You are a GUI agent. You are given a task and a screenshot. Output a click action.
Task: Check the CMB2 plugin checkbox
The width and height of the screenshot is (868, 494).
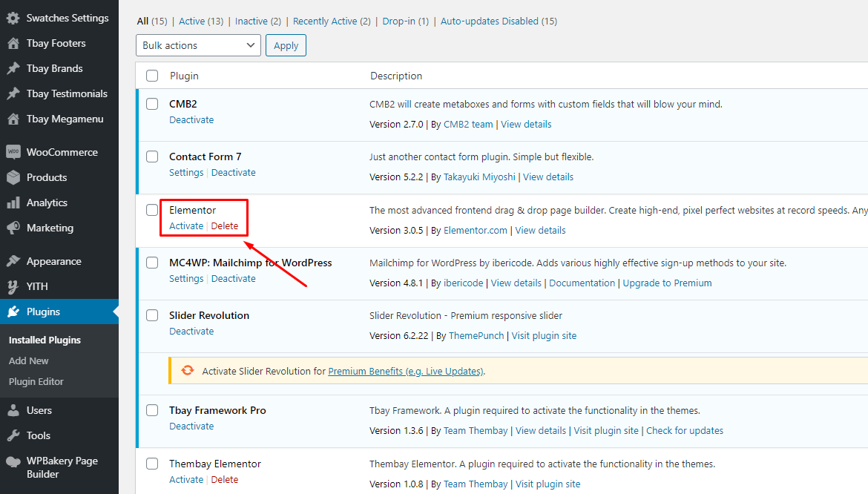[152, 103]
